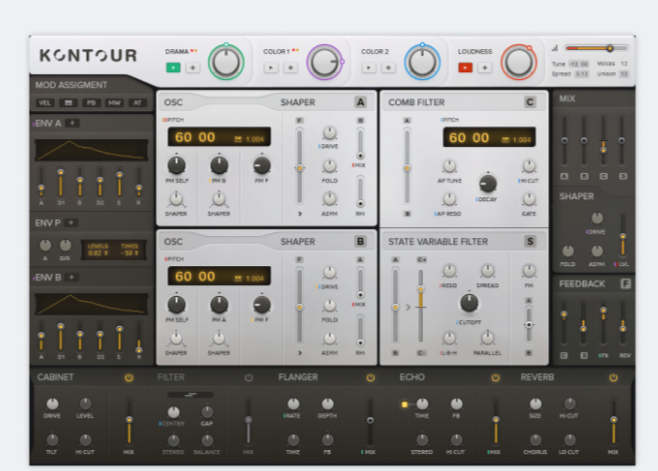Click the Cabinet MIX slider
This screenshot has width=658, height=471.
point(129,421)
